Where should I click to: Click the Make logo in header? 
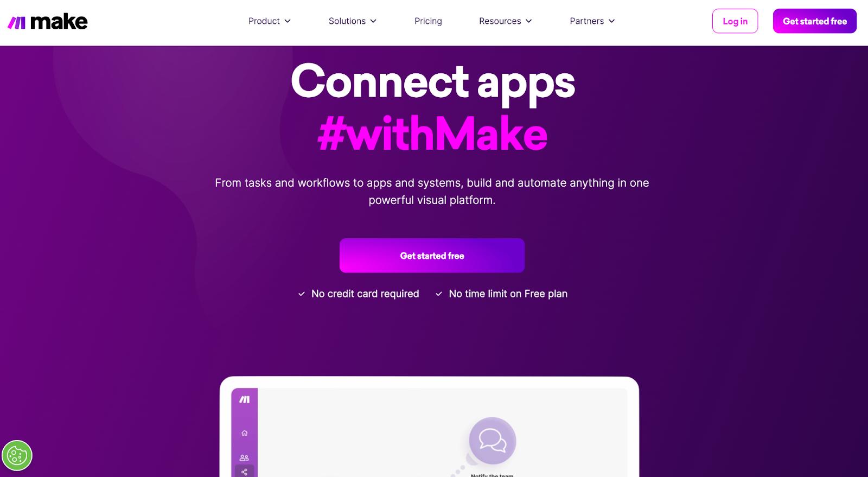coord(48,22)
